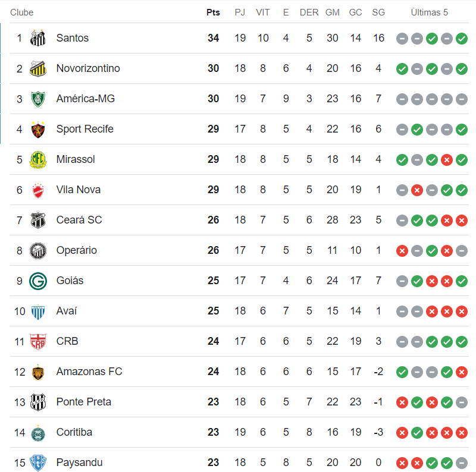Click the América-MG club crest
The image size is (476, 472).
click(x=37, y=99)
